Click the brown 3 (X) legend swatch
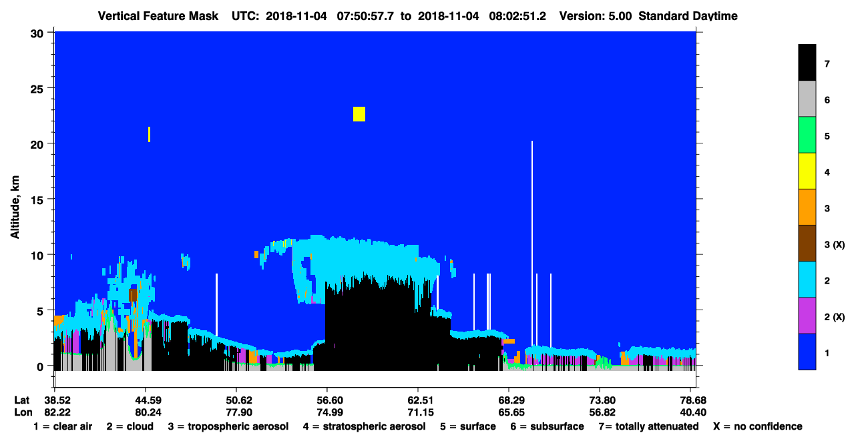This screenshot has width=868, height=445. [807, 243]
